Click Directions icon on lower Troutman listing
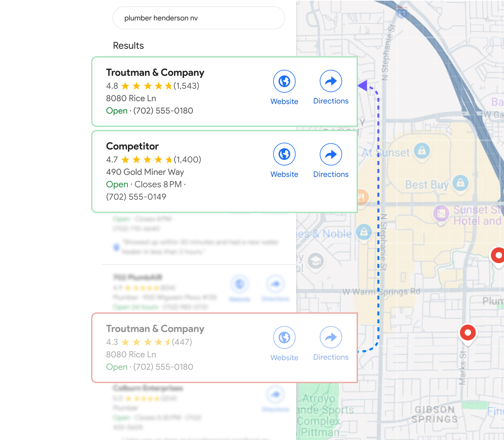Image resolution: width=504 pixels, height=440 pixels. tap(331, 337)
